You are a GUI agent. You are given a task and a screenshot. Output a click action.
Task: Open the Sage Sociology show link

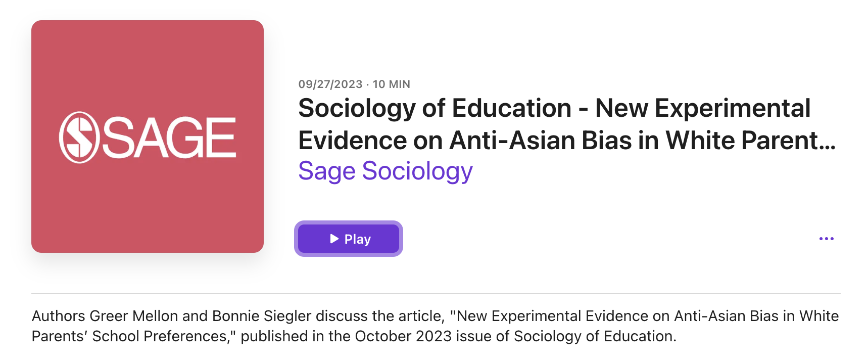pyautogui.click(x=385, y=171)
